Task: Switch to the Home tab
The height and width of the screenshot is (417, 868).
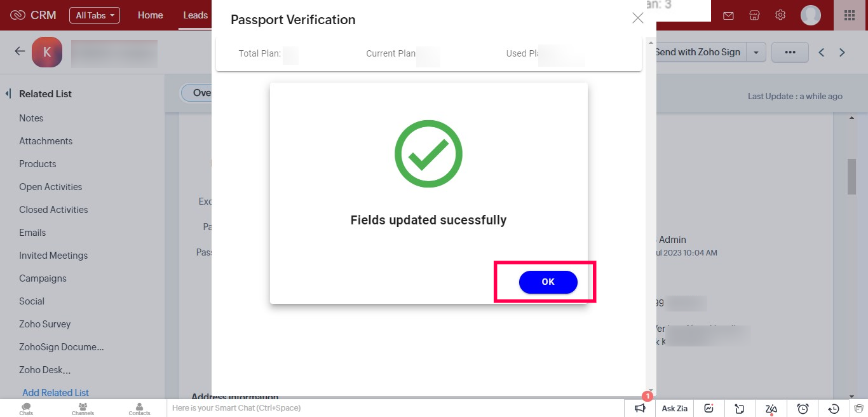Action: [x=150, y=15]
